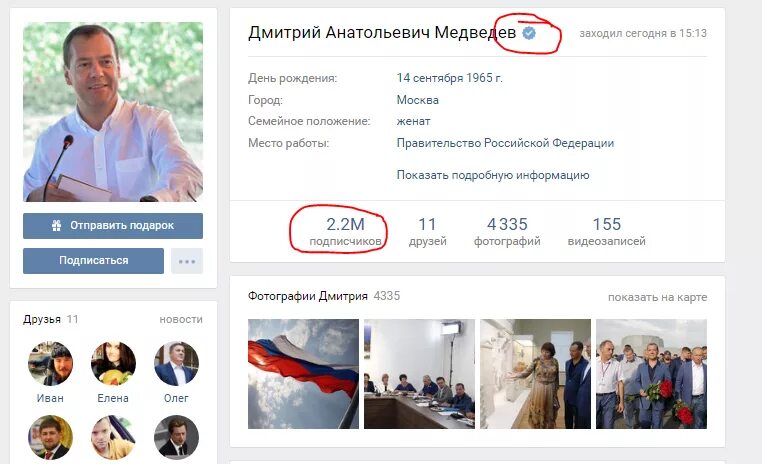The height and width of the screenshot is (464, 762).
Task: Open the three-dots more actions button
Action: click(187, 261)
